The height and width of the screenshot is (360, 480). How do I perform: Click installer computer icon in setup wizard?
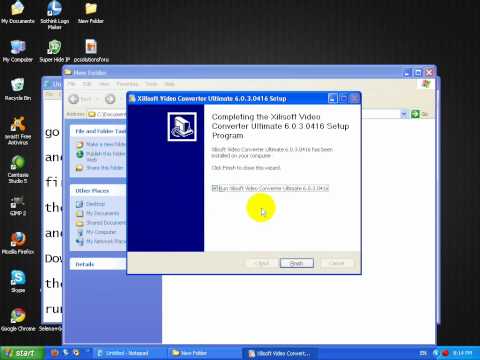pyautogui.click(x=182, y=127)
